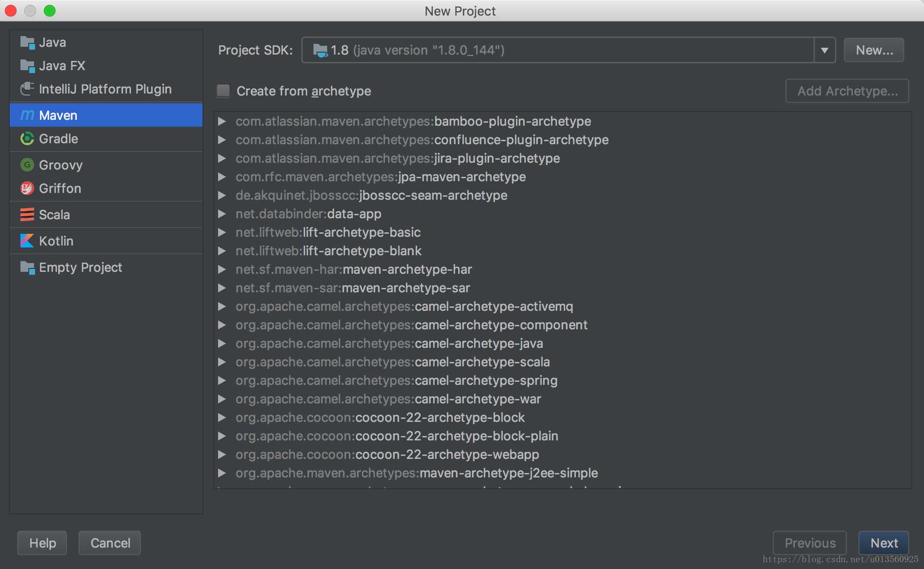Expand bamboo-plugin-archetype node

tap(222, 121)
